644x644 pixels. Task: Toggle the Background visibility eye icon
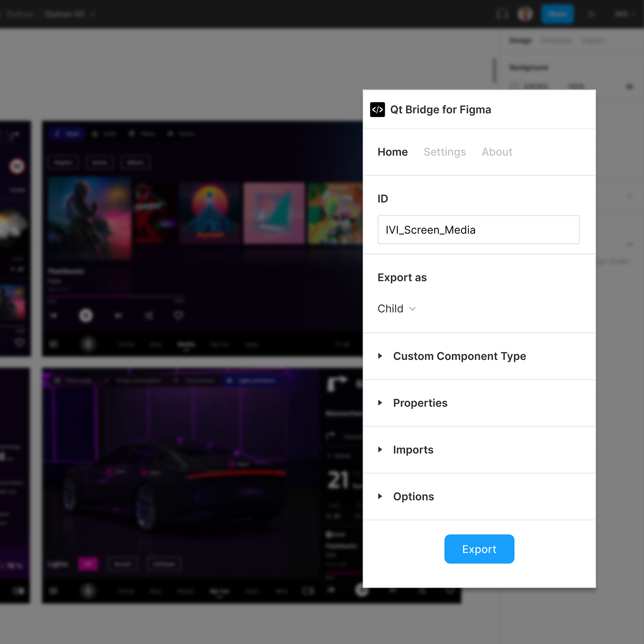coord(629,87)
